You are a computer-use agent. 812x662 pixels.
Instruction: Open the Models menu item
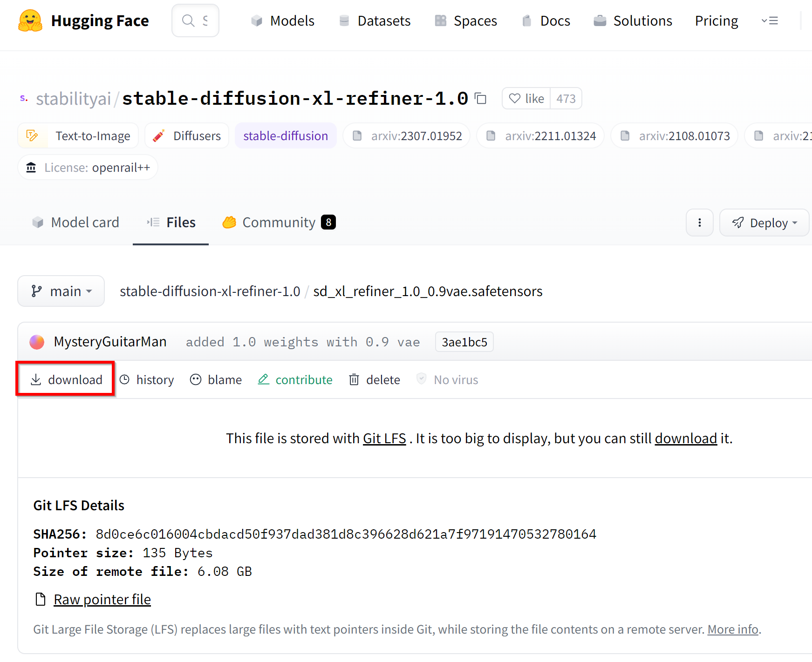[283, 21]
